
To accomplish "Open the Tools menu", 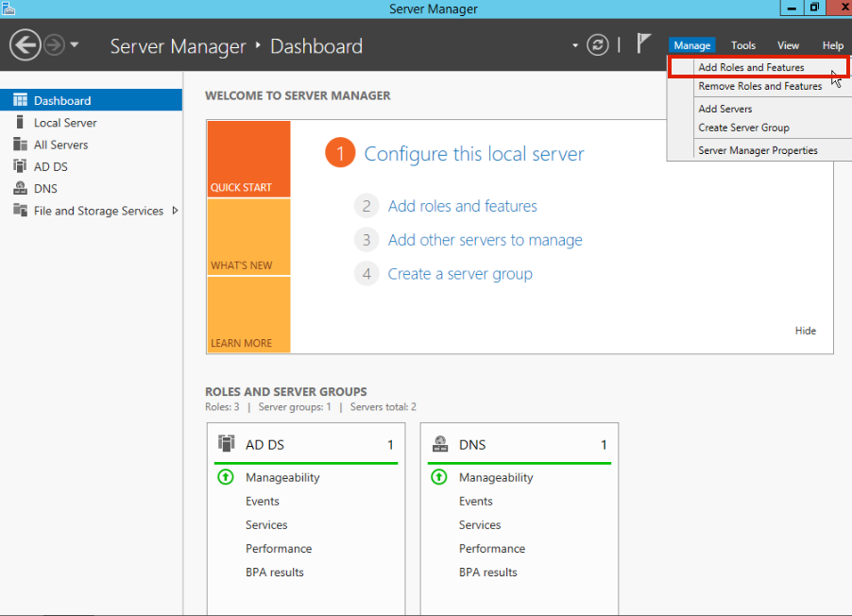I will coord(742,45).
